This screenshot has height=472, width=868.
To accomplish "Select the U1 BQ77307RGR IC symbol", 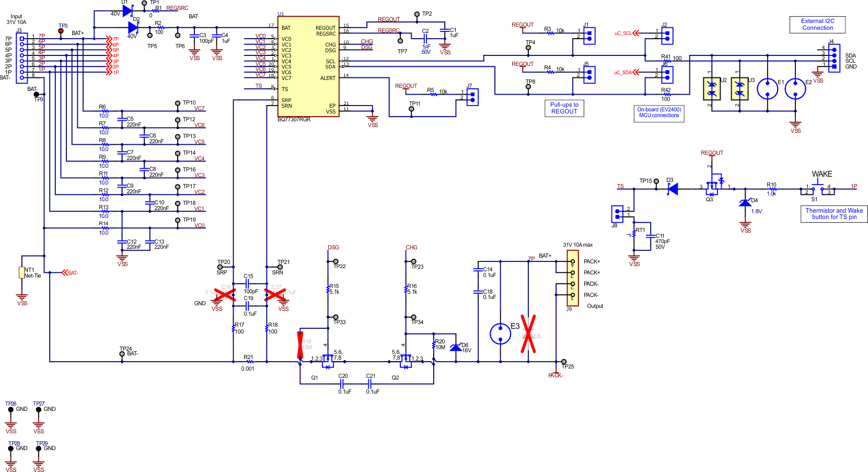I will [x=308, y=66].
